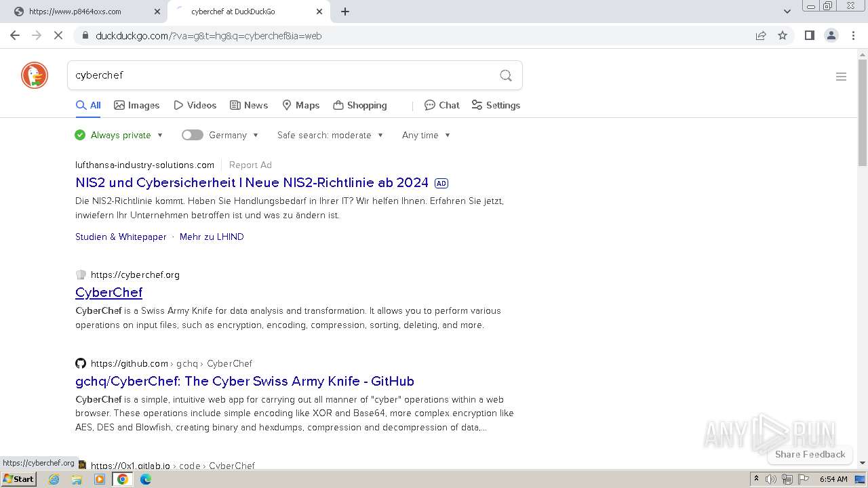868x488 pixels.
Task: Click the search magnifier icon in search box
Action: 506,75
